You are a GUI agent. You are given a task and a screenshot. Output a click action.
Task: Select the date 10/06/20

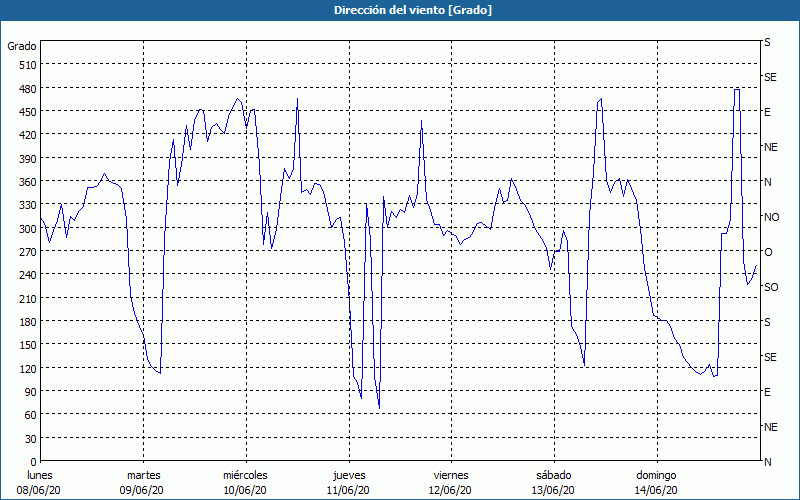(x=245, y=490)
